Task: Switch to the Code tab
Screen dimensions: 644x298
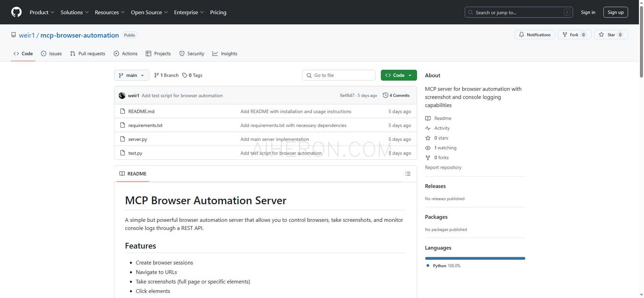Action: point(23,54)
